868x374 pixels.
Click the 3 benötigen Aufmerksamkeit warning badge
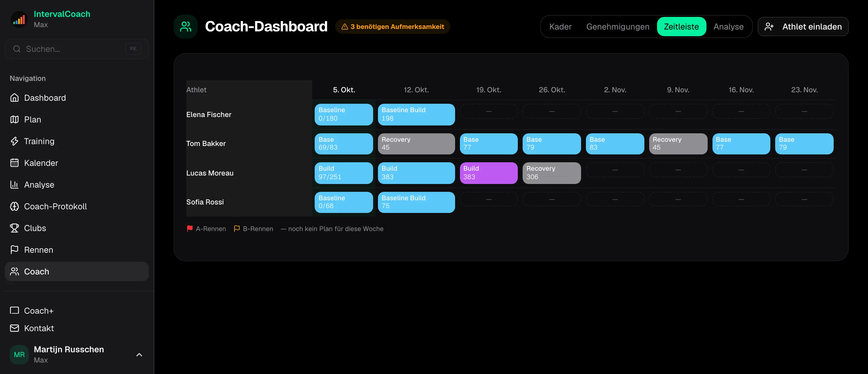click(392, 27)
